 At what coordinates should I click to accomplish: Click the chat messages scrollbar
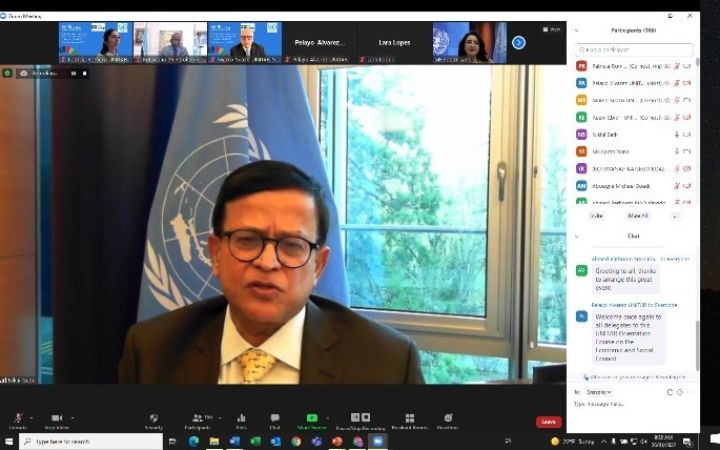pyautogui.click(x=697, y=345)
